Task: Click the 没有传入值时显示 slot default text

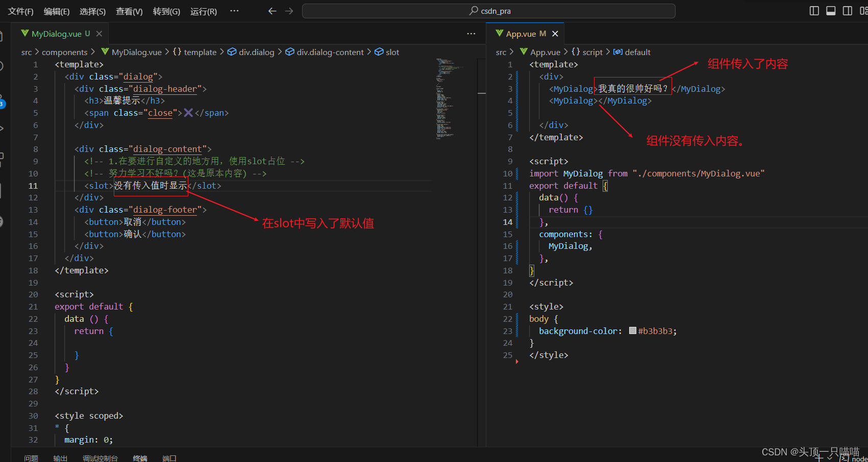Action: pos(151,186)
